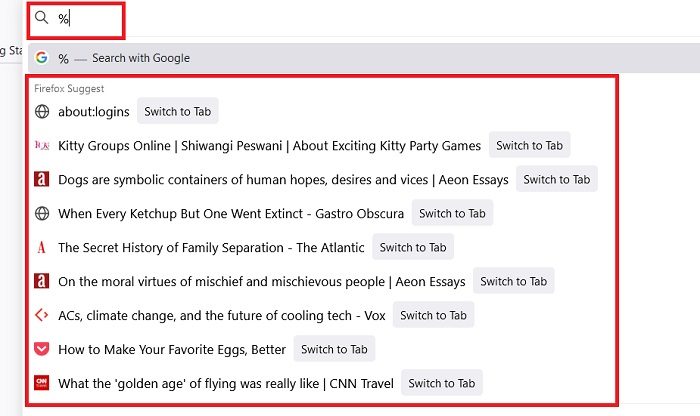Click Switch to Tab for Favorite Eggs
Screen dimensions: 700x416
click(x=334, y=349)
